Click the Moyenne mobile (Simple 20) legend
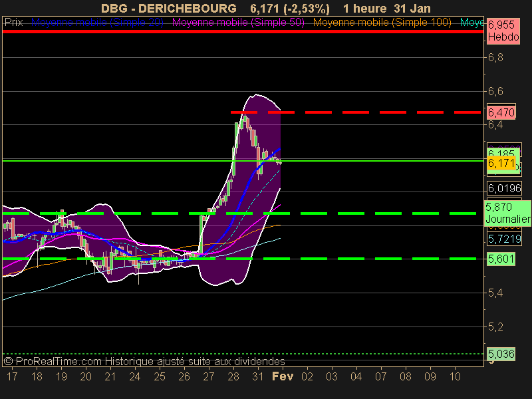Image resolution: width=532 pixels, height=399 pixels. tap(97, 23)
